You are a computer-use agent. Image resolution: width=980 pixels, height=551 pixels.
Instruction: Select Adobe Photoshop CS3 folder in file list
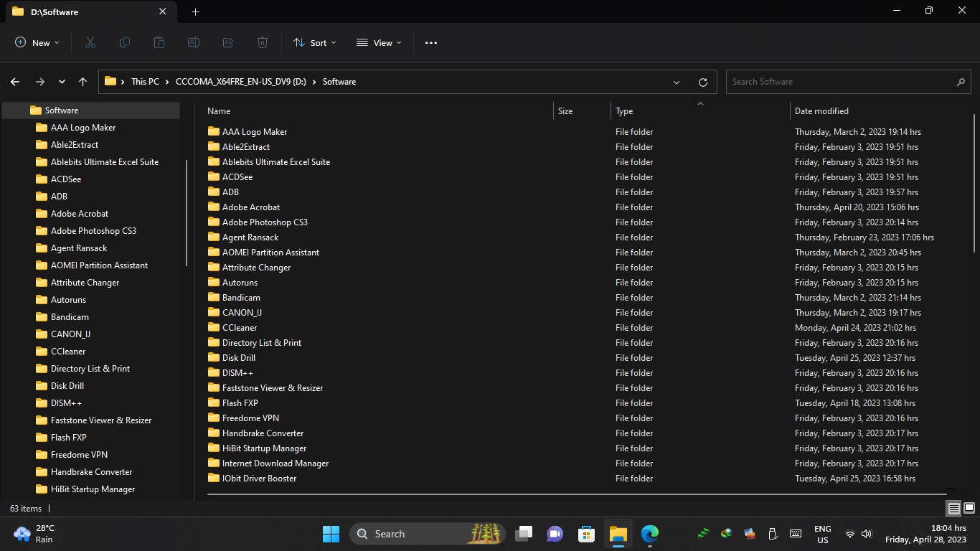coord(258,222)
